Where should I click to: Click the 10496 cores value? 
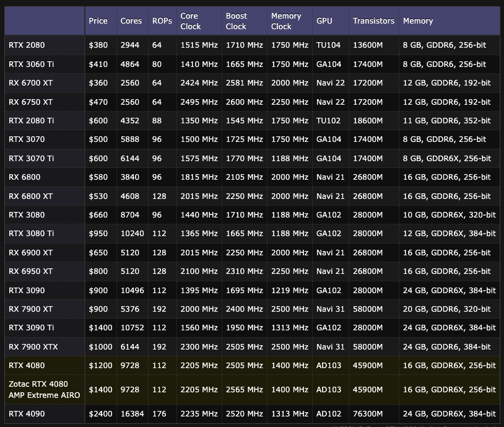click(x=132, y=290)
